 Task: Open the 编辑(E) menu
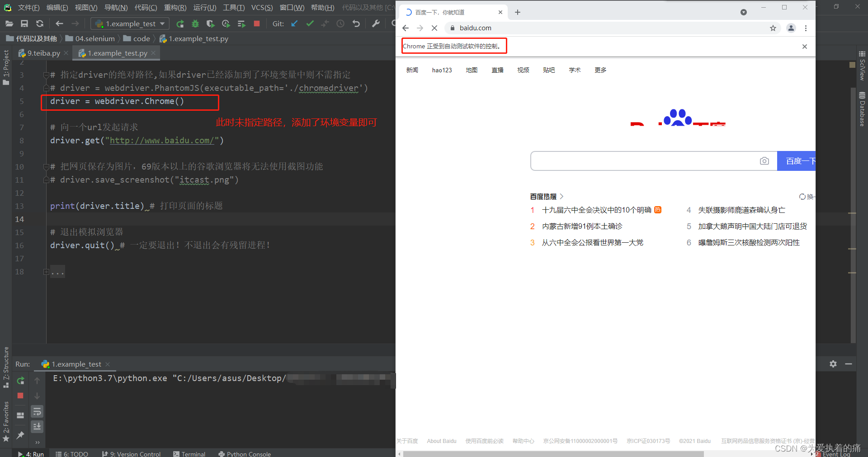coord(57,7)
